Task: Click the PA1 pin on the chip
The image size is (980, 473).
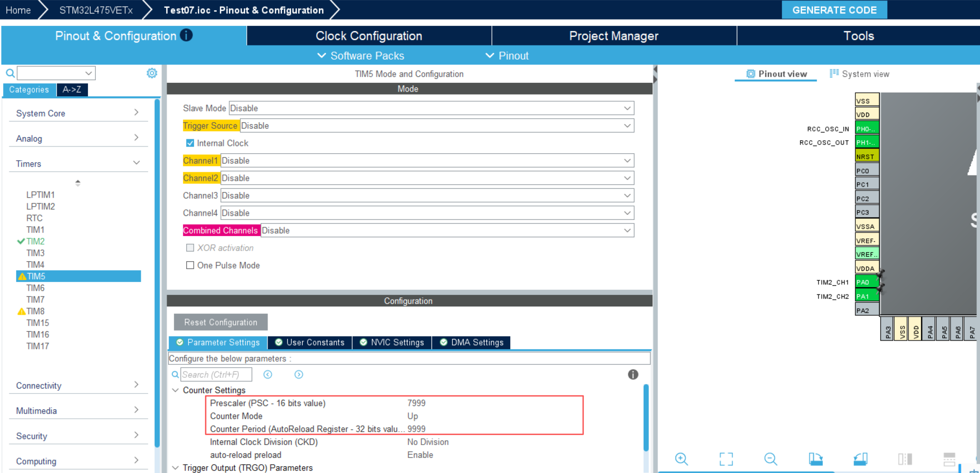Action: 867,296
